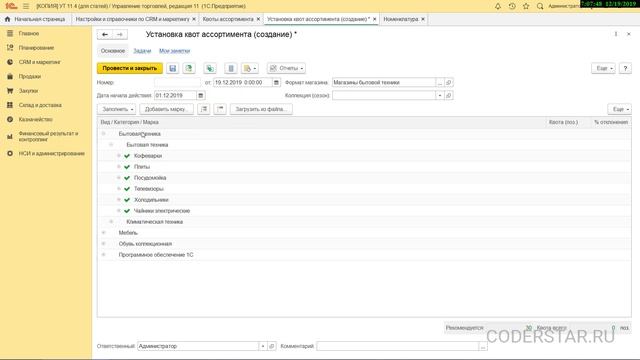Open the three-dot form options icon
This screenshot has width=640, height=360.
(x=616, y=34)
